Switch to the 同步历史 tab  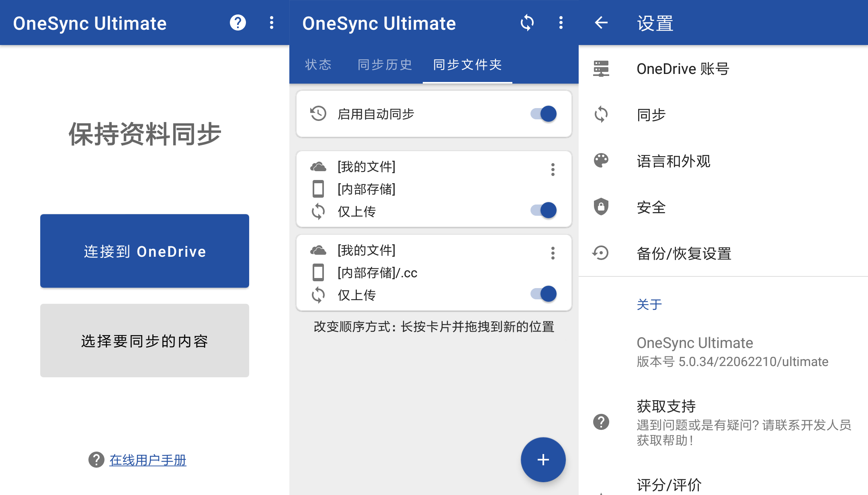tap(384, 65)
